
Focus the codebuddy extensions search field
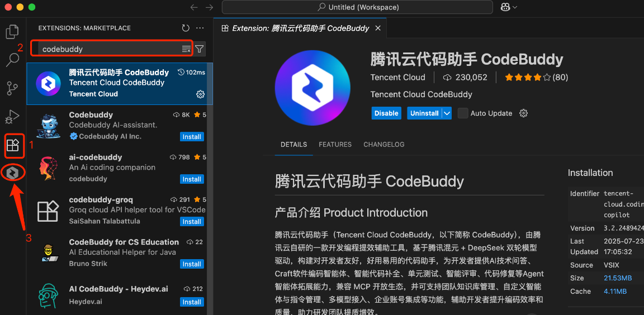tap(111, 49)
